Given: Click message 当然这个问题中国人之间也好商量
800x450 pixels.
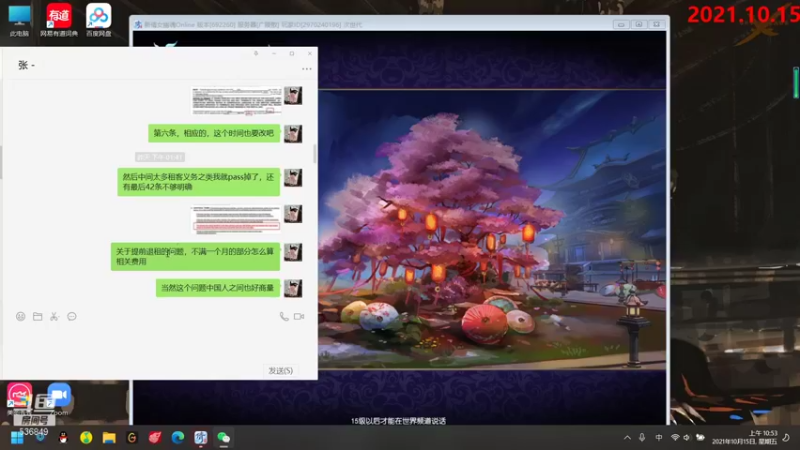Looking at the screenshot, I should coord(218,288).
